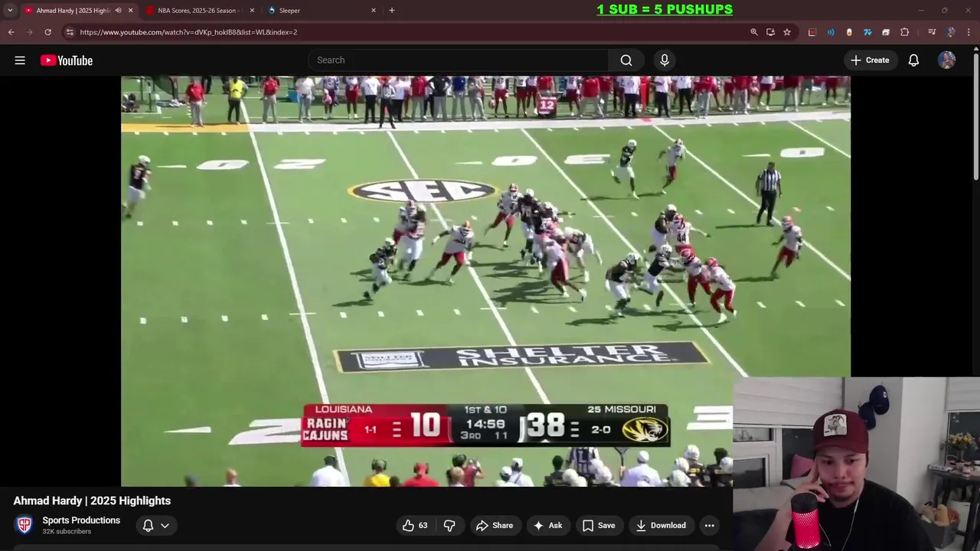The height and width of the screenshot is (551, 980).
Task: Open Chrome profile avatar in toolbar
Action: point(951,32)
